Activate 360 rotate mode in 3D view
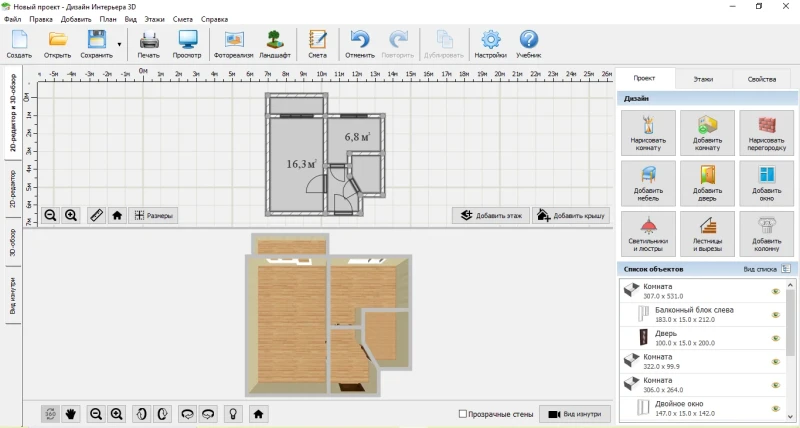Image resolution: width=800 pixels, height=428 pixels. pyautogui.click(x=50, y=414)
